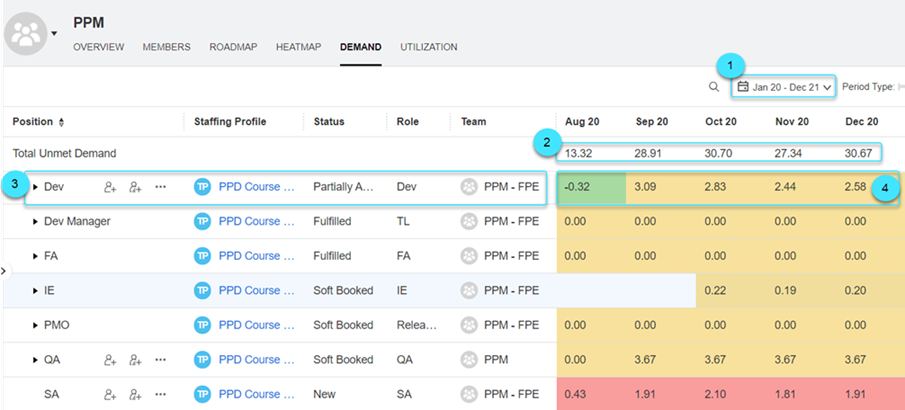This screenshot has height=410, width=905.
Task: Switch to the Utilization tab
Action: tap(428, 47)
